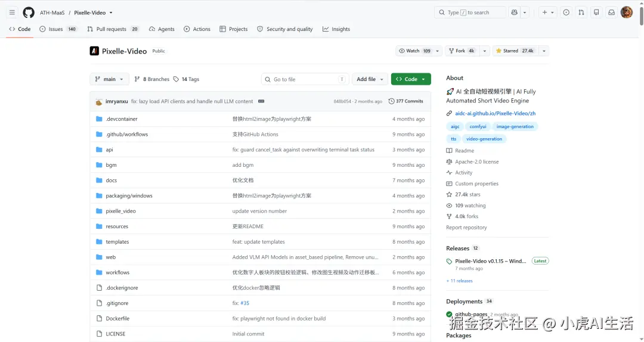Open the Pull requests tab
644x342 pixels.
pyautogui.click(x=113, y=29)
